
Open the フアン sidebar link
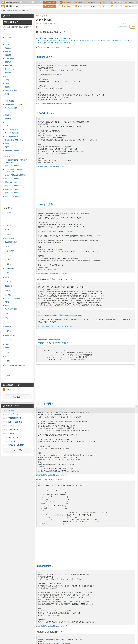(7, 126)
